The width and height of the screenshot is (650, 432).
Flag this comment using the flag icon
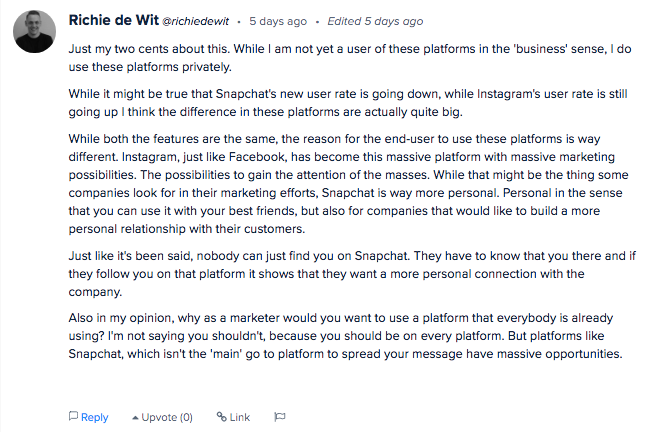coord(280,417)
